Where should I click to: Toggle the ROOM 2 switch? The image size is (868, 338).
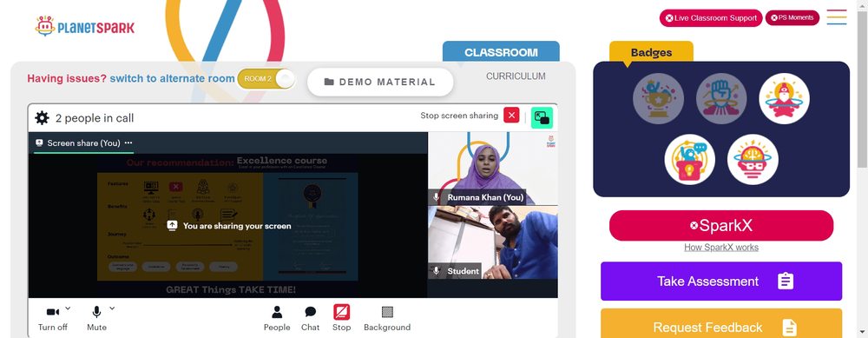coord(266,79)
